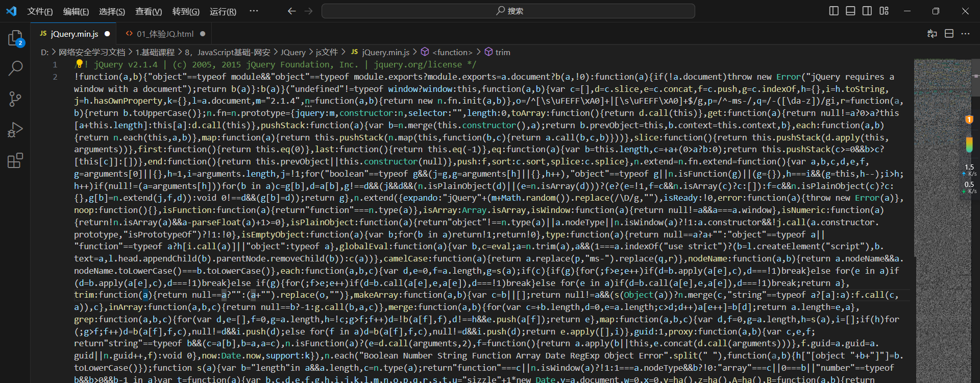Open the D: breadcrumb dropdown
The image size is (980, 383).
[44, 52]
